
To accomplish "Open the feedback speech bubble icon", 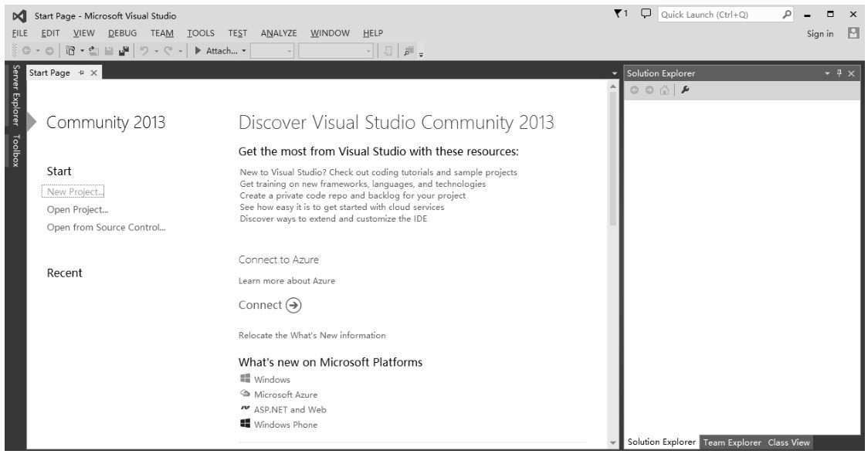I will pyautogui.click(x=646, y=14).
